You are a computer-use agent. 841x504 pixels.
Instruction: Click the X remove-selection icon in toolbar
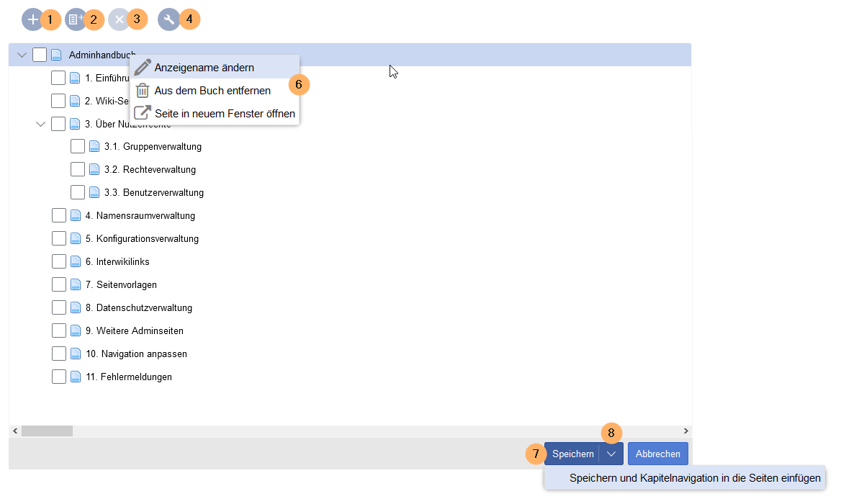[x=119, y=19]
